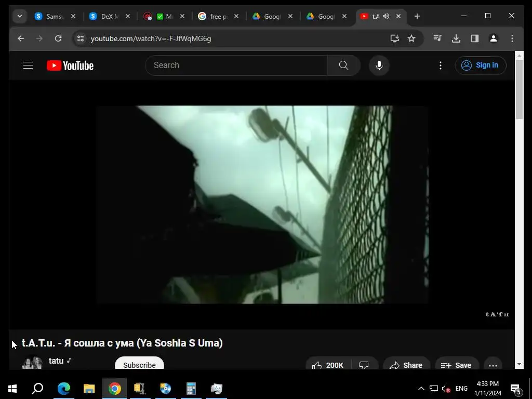532x399 pixels.
Task: Open Chrome media controls icon
Action: tap(437, 38)
